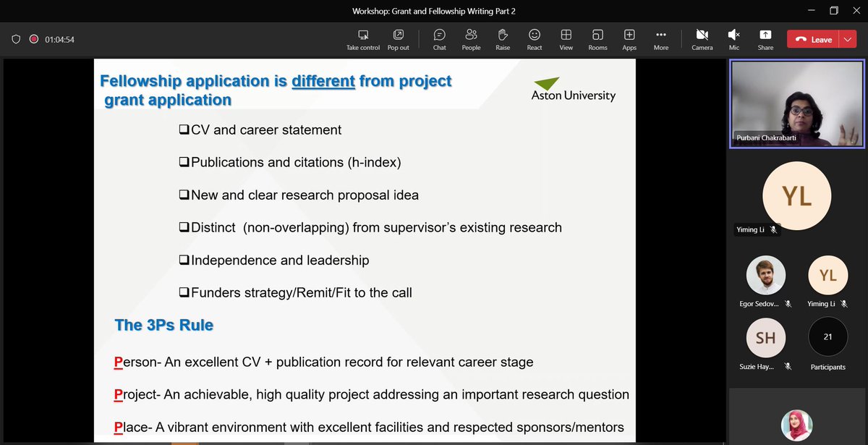Screen dimensions: 868x445
Task: Click the 'Project-' line on slide
Action: [x=372, y=394]
